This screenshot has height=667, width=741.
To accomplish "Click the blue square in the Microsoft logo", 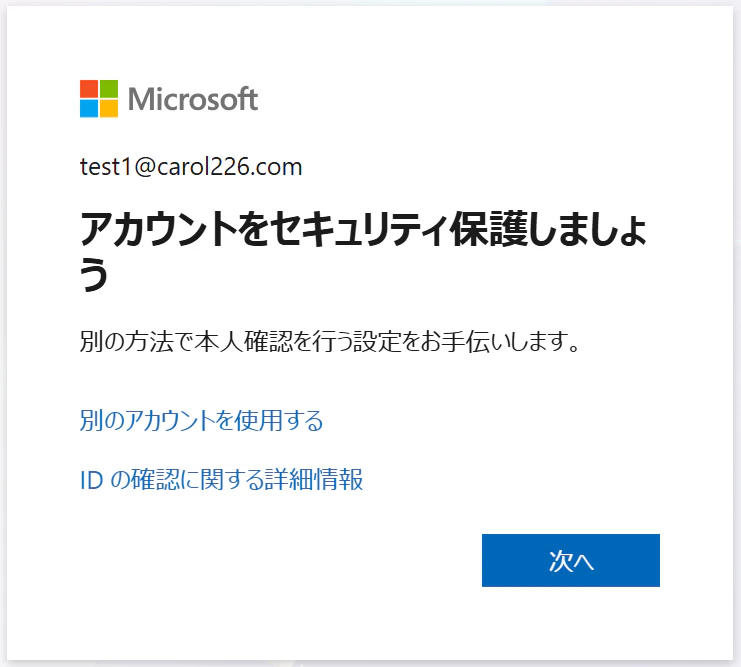I will [x=89, y=108].
